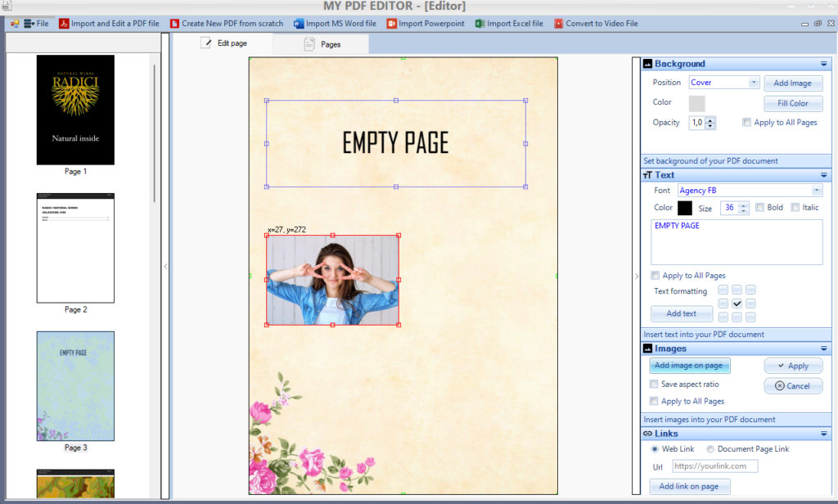
Task: Click the Import MS Word file icon
Action: coord(299,24)
